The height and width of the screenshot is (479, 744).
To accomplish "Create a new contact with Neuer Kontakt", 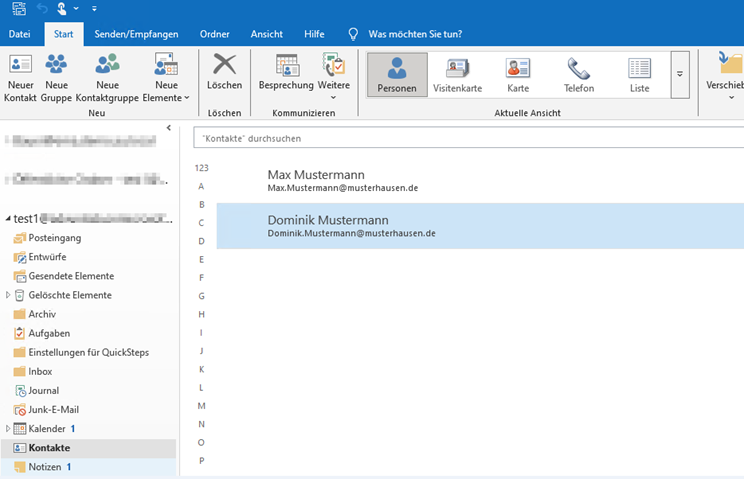I will pos(20,77).
